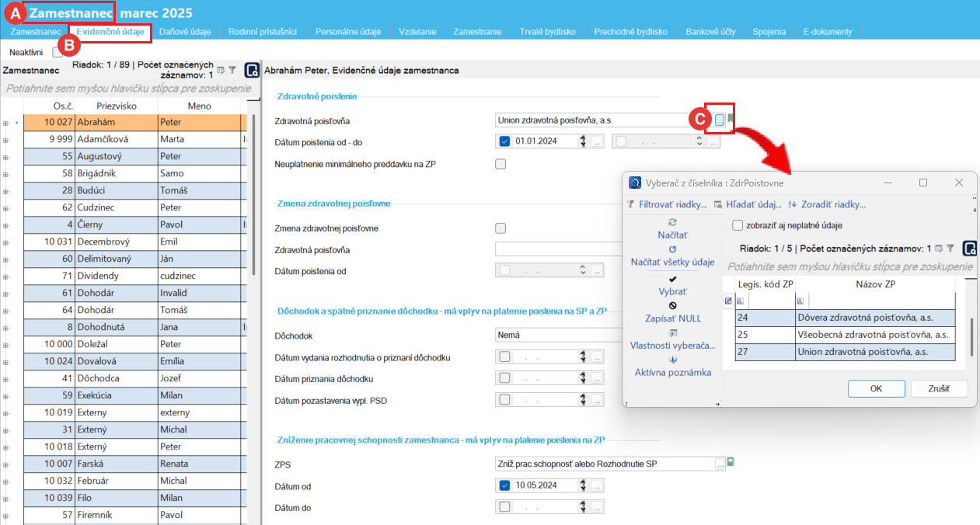The height and width of the screenshot is (525, 980).
Task: Click Zrušiť to cancel the dialog
Action: tap(940, 388)
